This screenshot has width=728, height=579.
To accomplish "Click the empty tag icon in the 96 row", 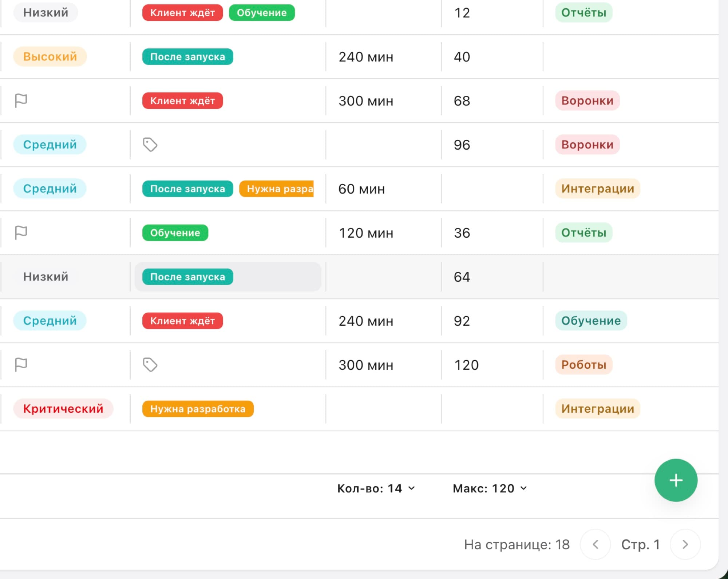I will pos(150,144).
